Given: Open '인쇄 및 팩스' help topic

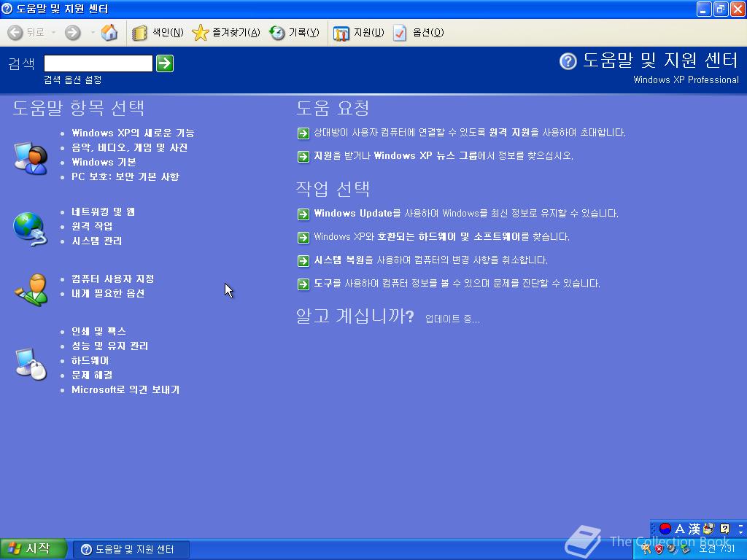Looking at the screenshot, I should (98, 331).
